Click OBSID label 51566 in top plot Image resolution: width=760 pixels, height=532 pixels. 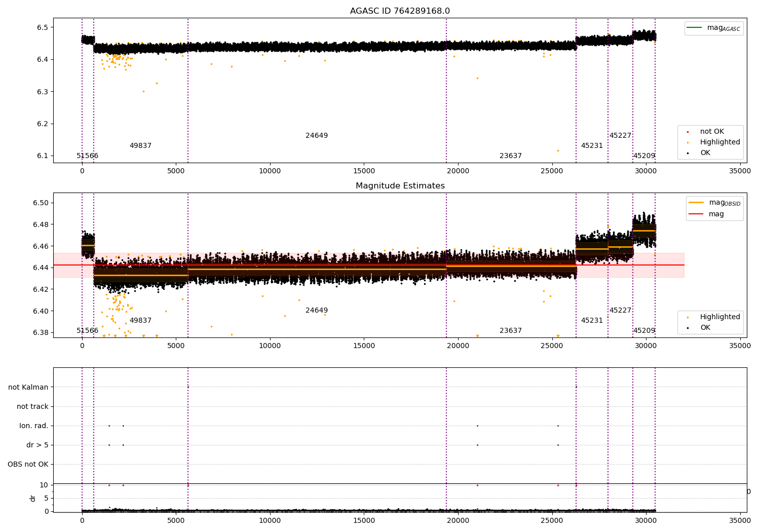pos(88,156)
